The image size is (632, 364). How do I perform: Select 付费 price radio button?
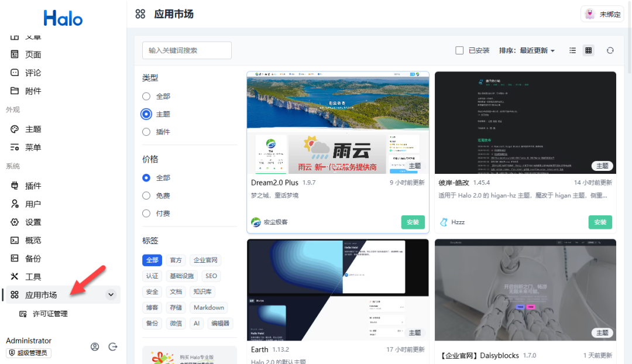pos(146,213)
